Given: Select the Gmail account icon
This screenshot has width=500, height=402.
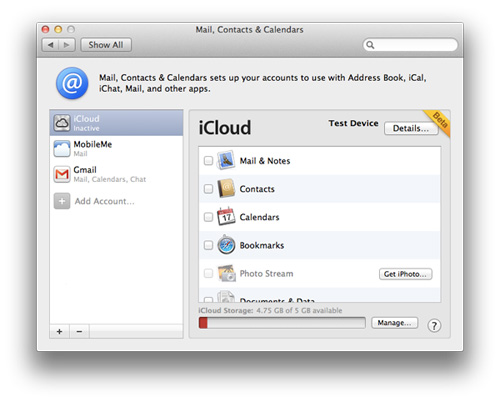Looking at the screenshot, I should point(62,174).
